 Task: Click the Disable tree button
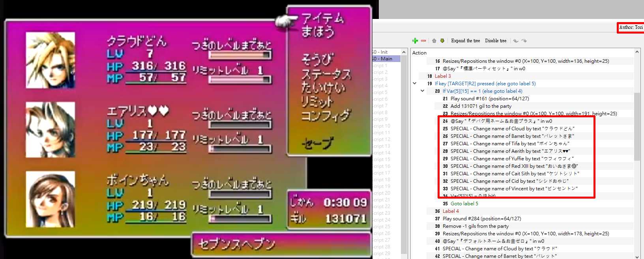click(x=496, y=41)
